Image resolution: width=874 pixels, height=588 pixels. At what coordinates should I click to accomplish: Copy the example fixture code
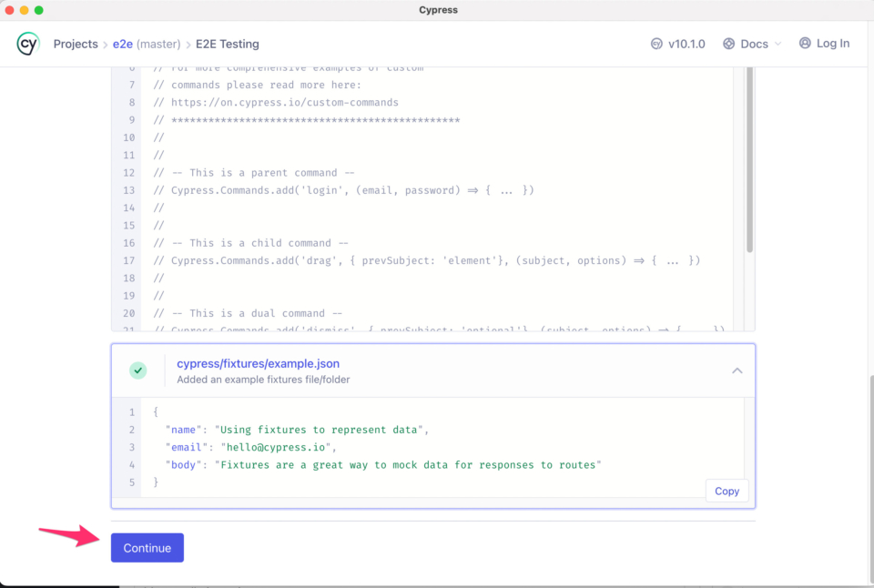coord(727,491)
